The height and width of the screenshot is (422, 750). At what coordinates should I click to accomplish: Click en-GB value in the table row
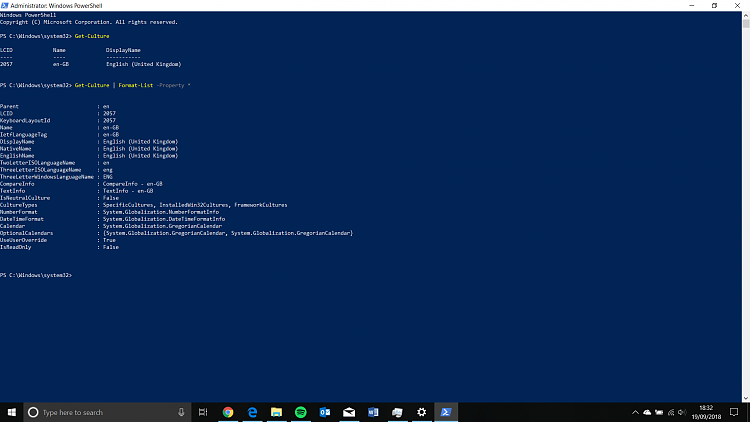61,64
